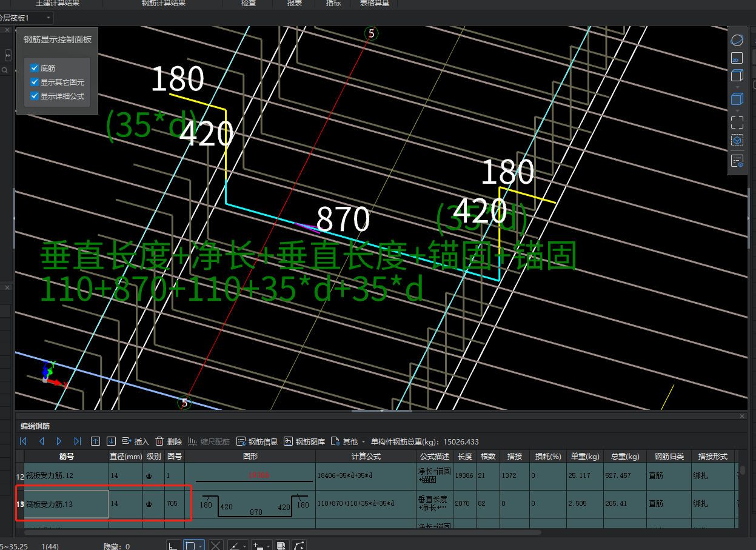Image resolution: width=756 pixels, height=550 pixels.
Task: Click the 搭接形式 column header
Action: [712, 456]
